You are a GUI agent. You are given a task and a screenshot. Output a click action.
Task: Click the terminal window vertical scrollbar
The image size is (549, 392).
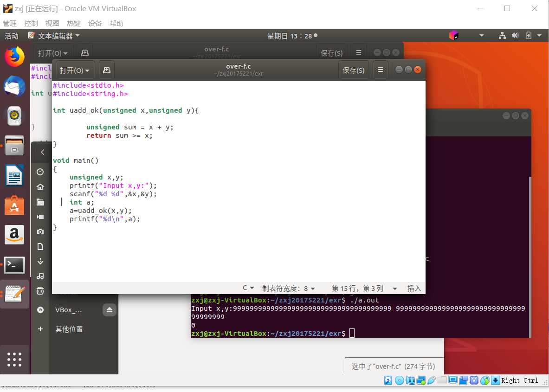coord(530,257)
